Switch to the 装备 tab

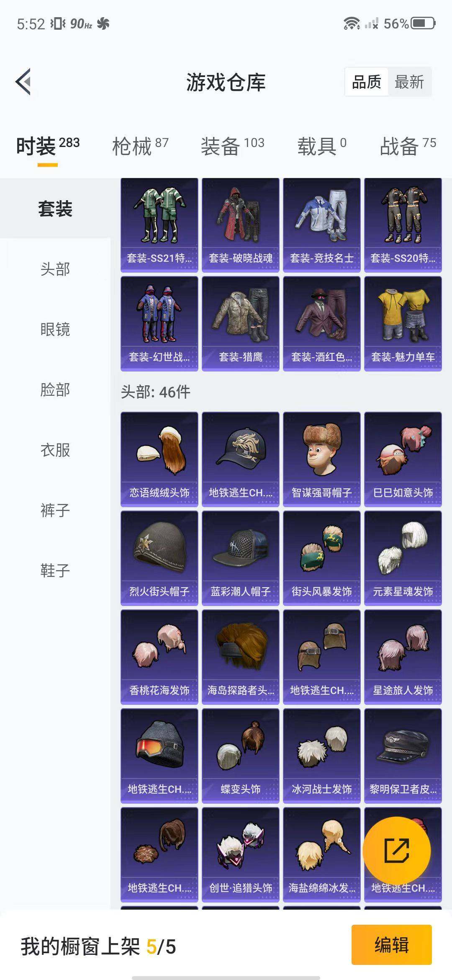232,146
